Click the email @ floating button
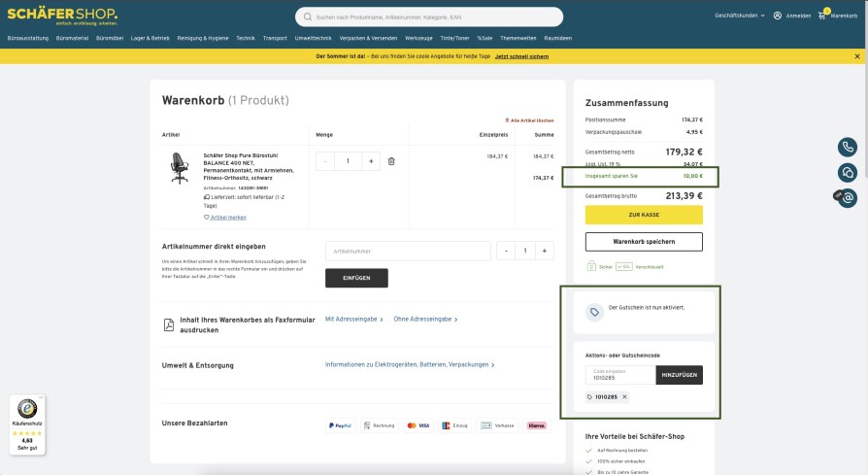This screenshot has height=475, width=868. click(848, 198)
